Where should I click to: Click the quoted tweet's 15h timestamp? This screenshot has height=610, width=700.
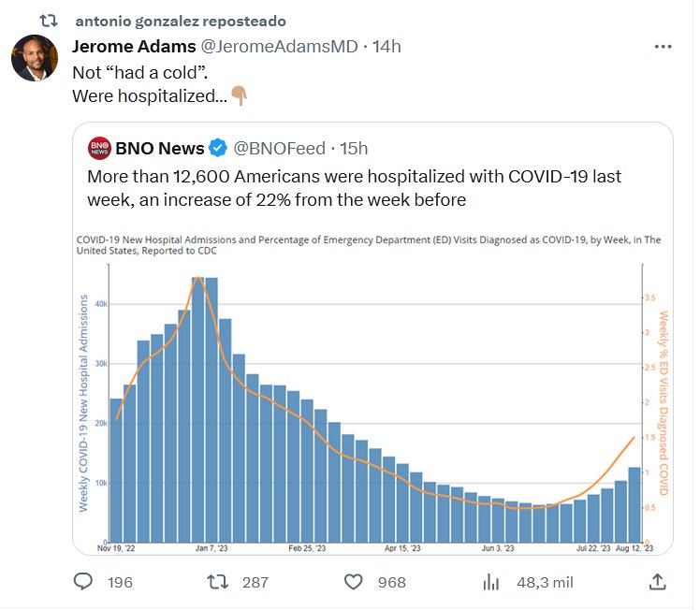[354, 148]
